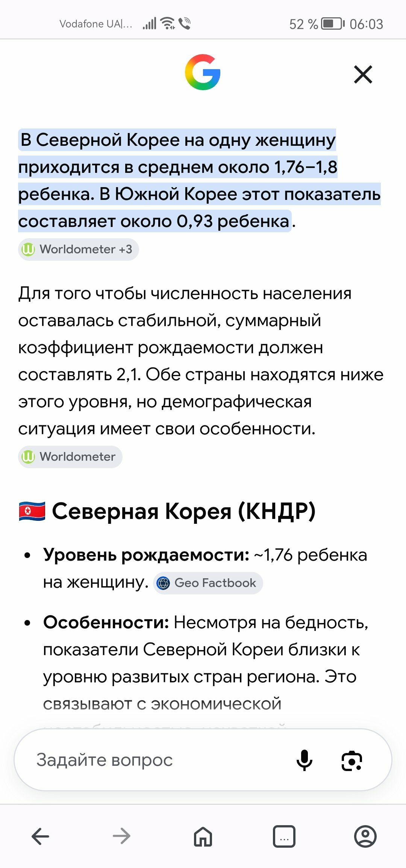Viewport: 406px width, 868px height.
Task: Go forward with the browser forward arrow
Action: coord(121,836)
